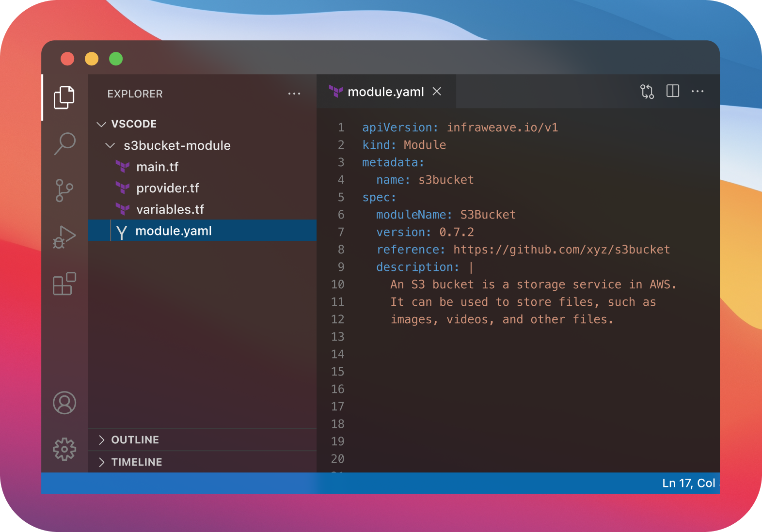Open the Search view
This screenshot has height=532, width=762.
pyautogui.click(x=64, y=143)
